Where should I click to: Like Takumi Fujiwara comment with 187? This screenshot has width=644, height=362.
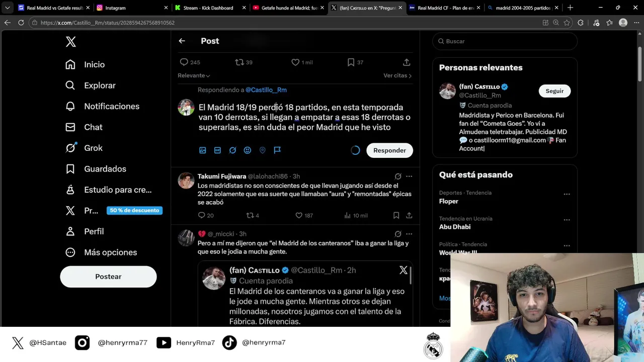(304, 215)
